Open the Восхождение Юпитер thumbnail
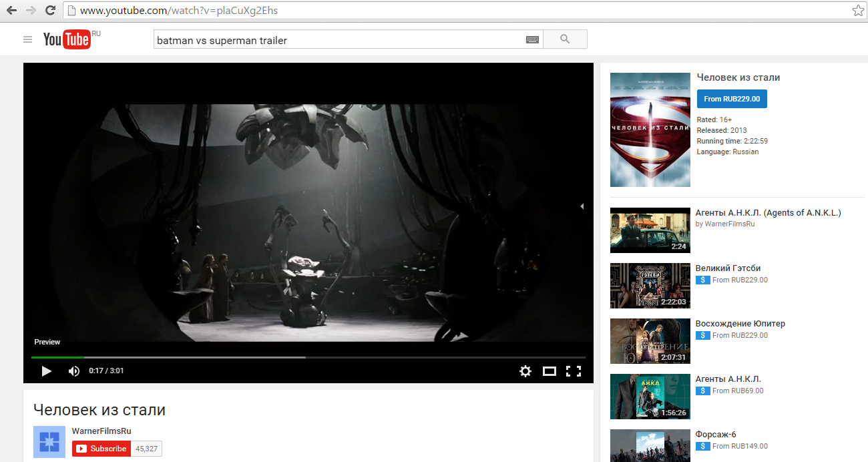The image size is (868, 462). coord(650,341)
